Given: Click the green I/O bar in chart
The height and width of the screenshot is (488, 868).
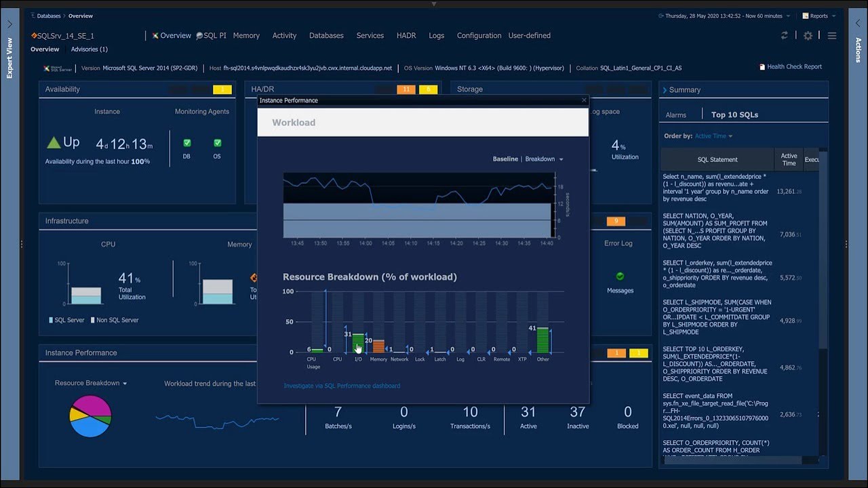Looking at the screenshot, I should point(358,342).
